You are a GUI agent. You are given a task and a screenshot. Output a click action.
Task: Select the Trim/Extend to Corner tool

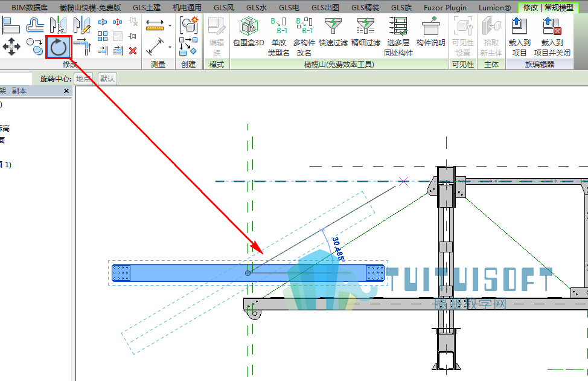click(83, 47)
